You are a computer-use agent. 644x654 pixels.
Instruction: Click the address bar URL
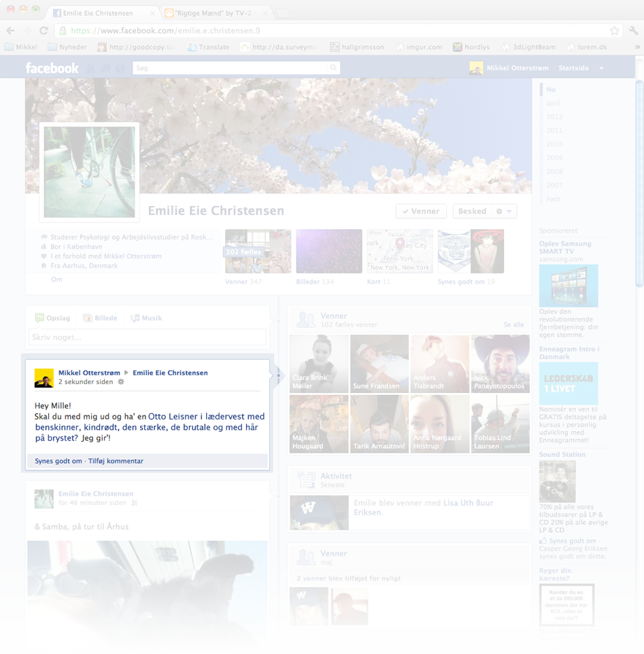[x=165, y=31]
